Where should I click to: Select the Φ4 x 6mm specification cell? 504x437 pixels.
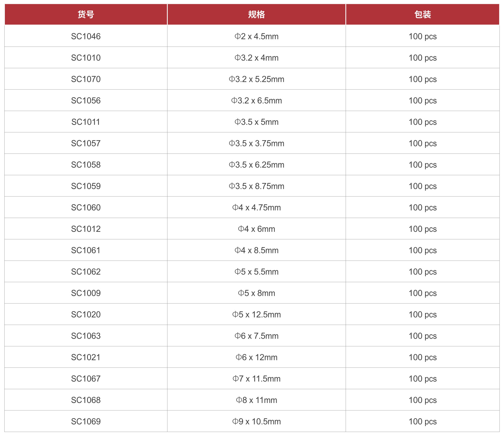click(x=256, y=229)
